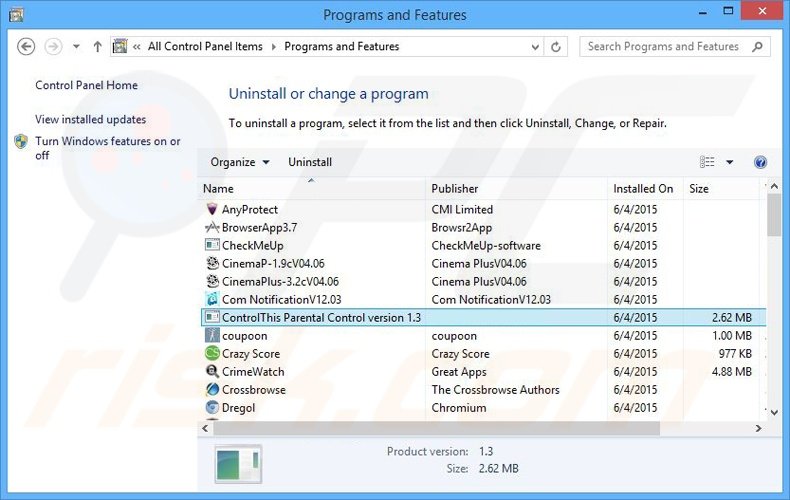Click the title bar window icon
790x500 pixels.
(16, 15)
